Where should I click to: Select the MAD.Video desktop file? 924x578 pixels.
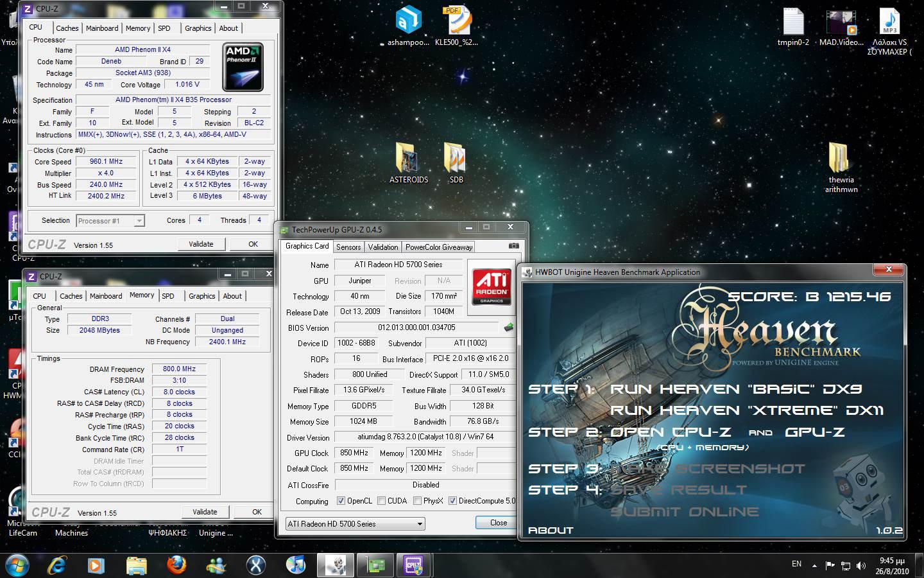click(x=841, y=26)
